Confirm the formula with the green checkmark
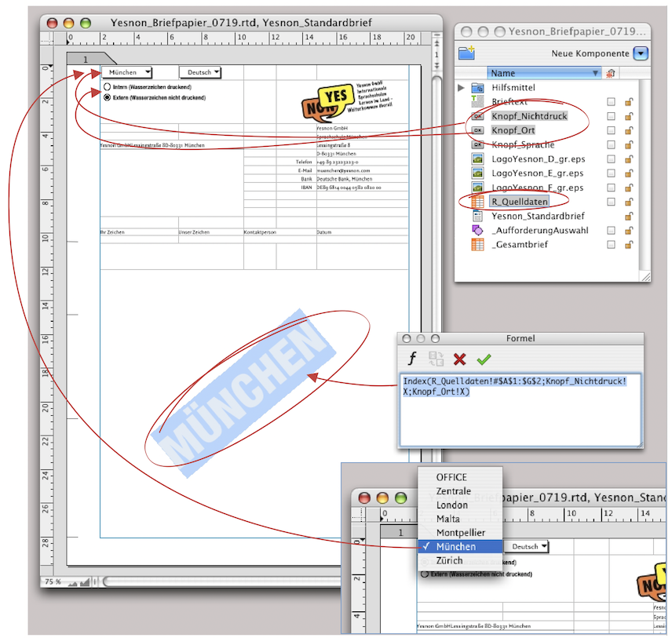Viewport: 672px width, 638px height. [484, 359]
